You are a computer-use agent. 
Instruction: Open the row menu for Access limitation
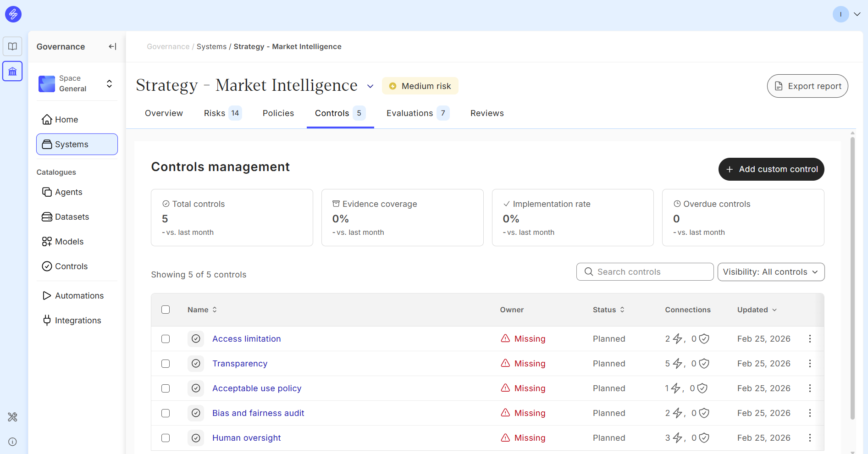810,339
